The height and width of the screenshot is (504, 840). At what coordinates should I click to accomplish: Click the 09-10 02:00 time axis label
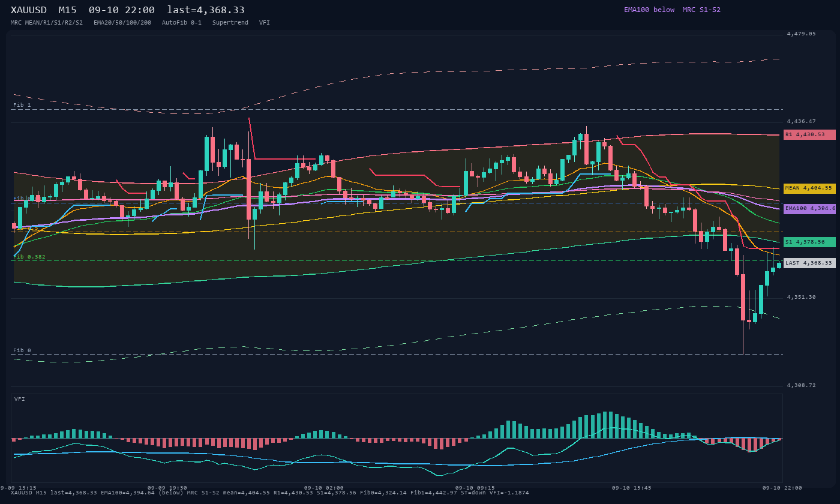point(324,488)
